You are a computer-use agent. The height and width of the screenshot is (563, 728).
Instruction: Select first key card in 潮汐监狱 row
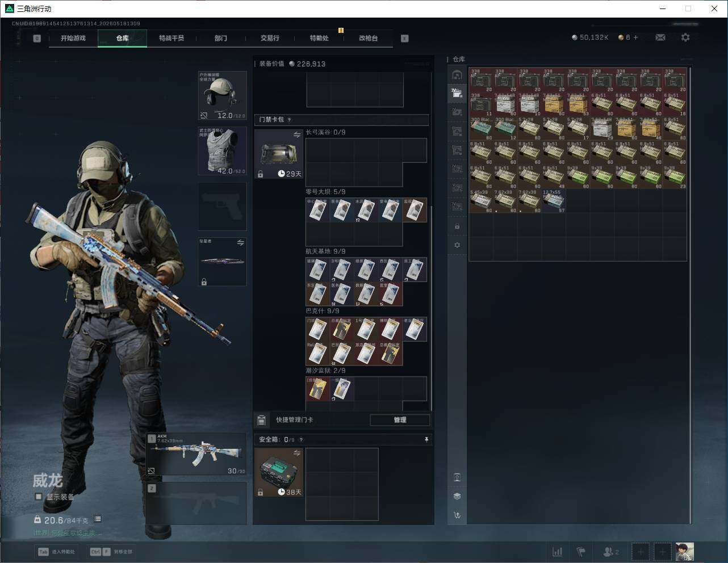click(x=317, y=389)
